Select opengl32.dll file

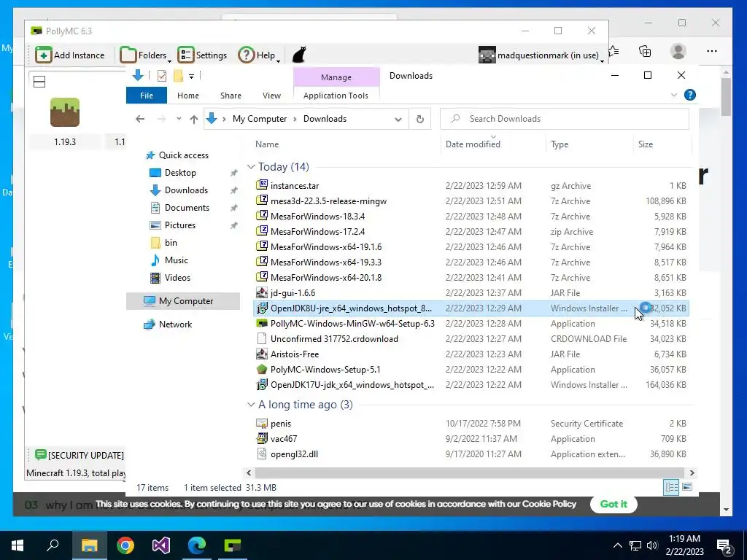tap(294, 454)
